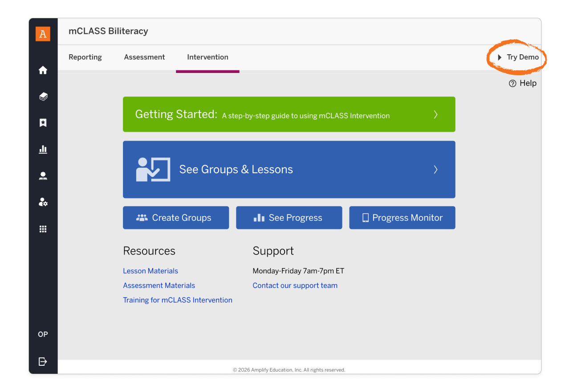The width and height of the screenshot is (570, 392).
Task: Click the OP user profile initials
Action: (43, 334)
